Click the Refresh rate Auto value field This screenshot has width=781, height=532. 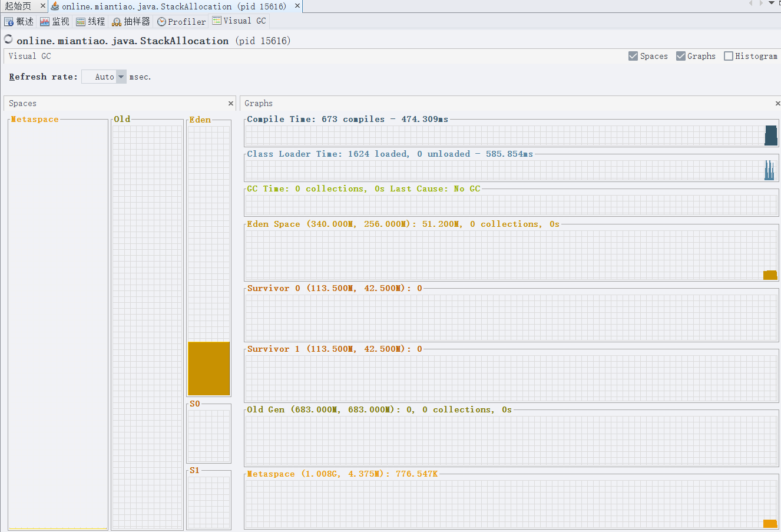tap(100, 77)
